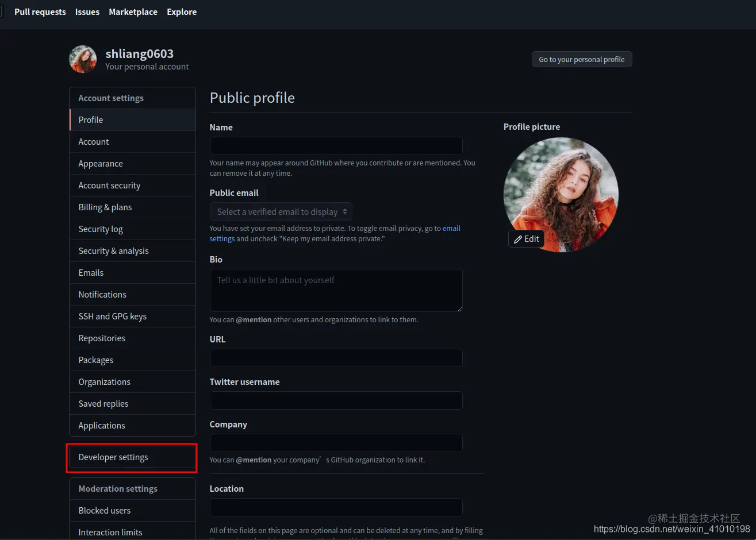This screenshot has height=540, width=756.
Task: Click the Public email label
Action: coord(234,193)
